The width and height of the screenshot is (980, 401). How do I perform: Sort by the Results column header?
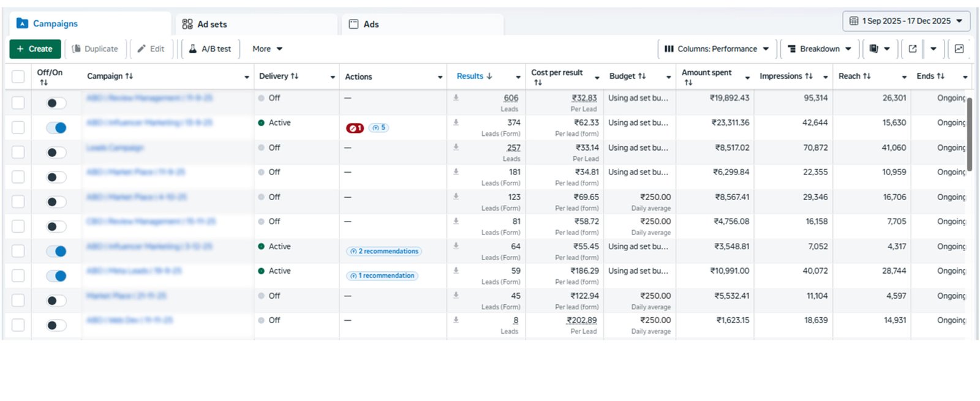tap(470, 77)
